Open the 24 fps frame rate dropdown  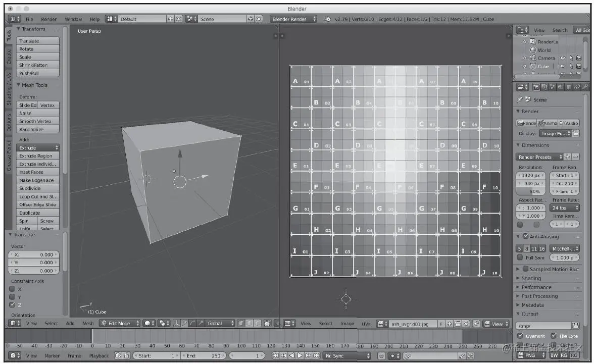point(565,207)
